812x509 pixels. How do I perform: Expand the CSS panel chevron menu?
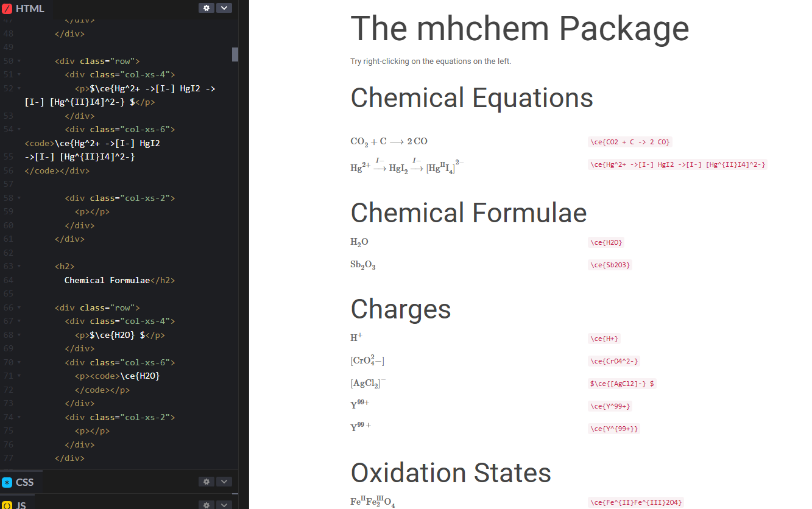[x=224, y=481]
